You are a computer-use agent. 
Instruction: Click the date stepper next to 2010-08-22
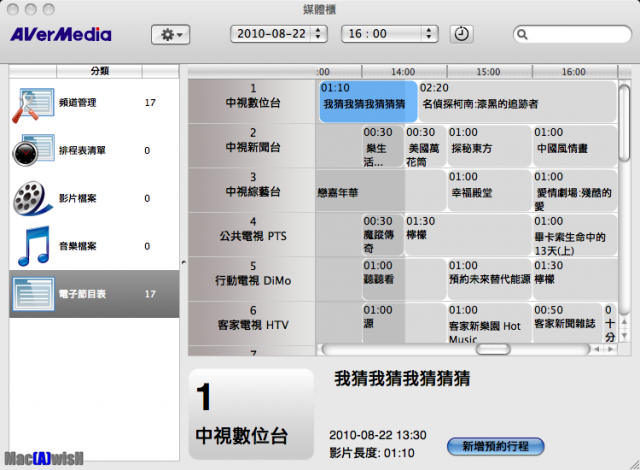point(318,34)
